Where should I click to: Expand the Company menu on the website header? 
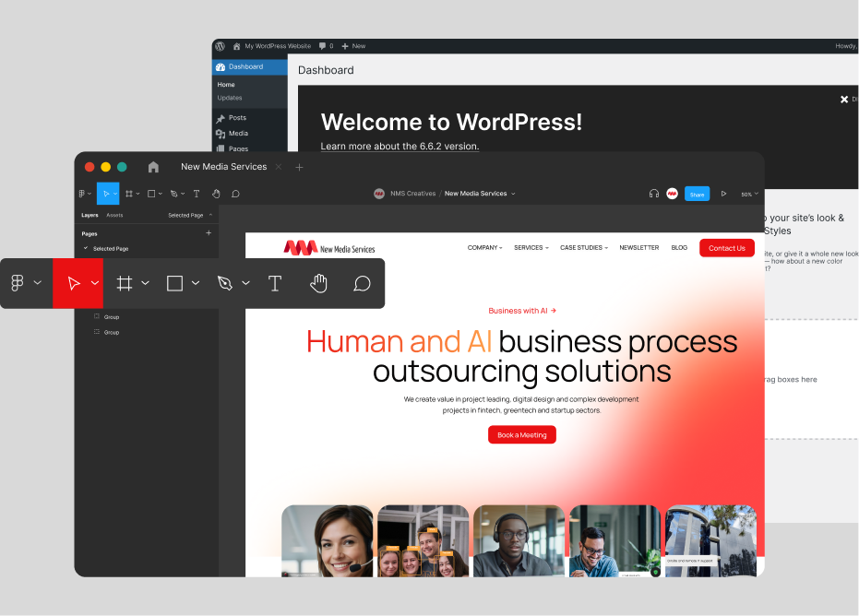pyautogui.click(x=484, y=248)
